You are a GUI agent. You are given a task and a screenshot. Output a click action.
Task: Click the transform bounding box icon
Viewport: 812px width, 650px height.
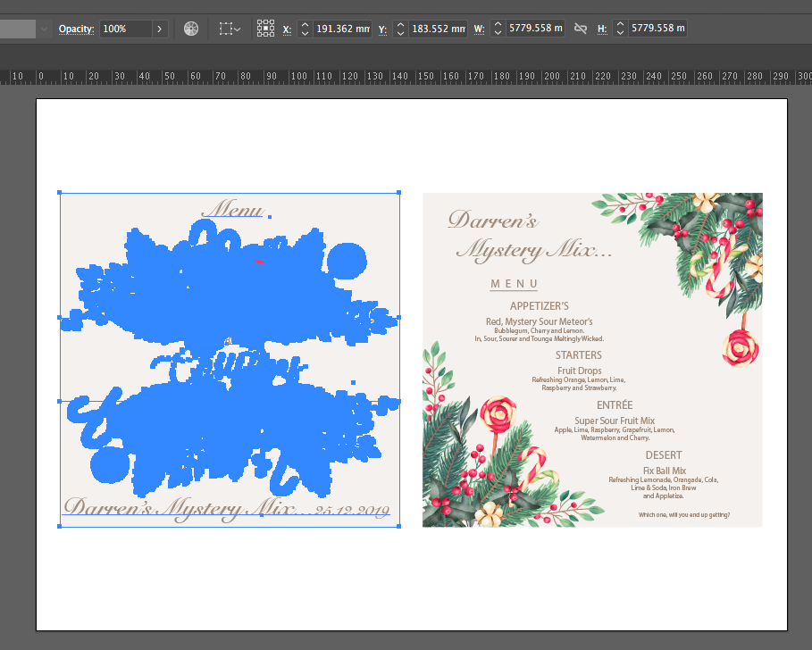(225, 28)
